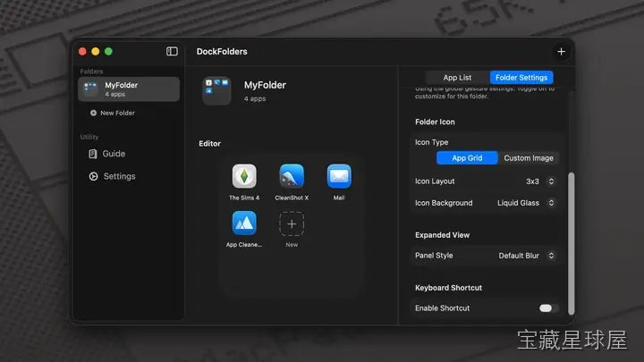Open the Icon Background Liquid Glass dropdown

point(526,203)
